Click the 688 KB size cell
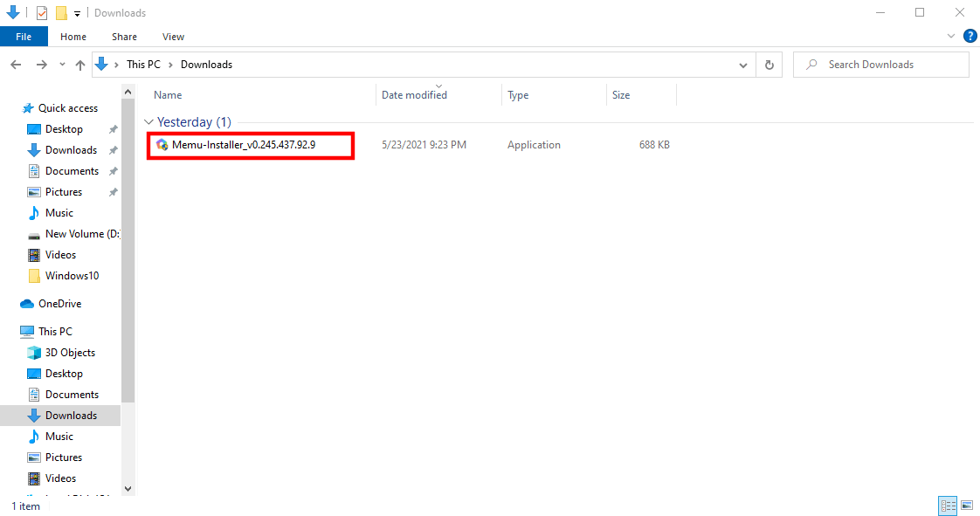 [653, 144]
